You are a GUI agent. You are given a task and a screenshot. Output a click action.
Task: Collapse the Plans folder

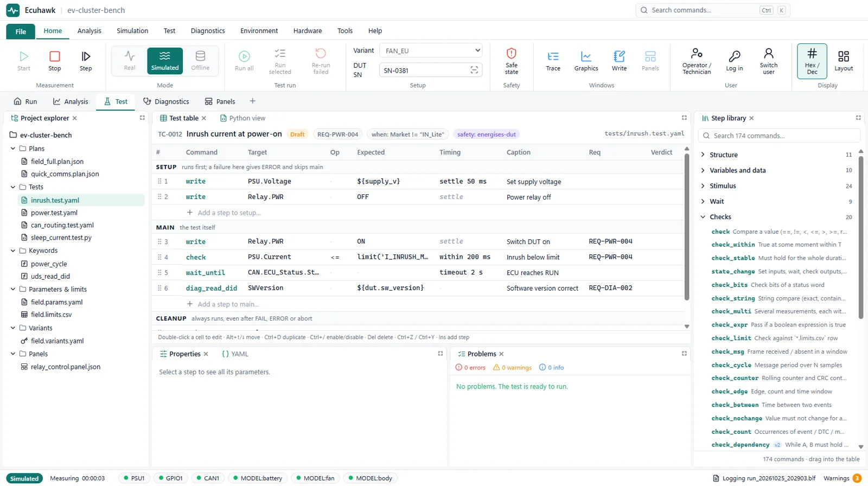13,148
